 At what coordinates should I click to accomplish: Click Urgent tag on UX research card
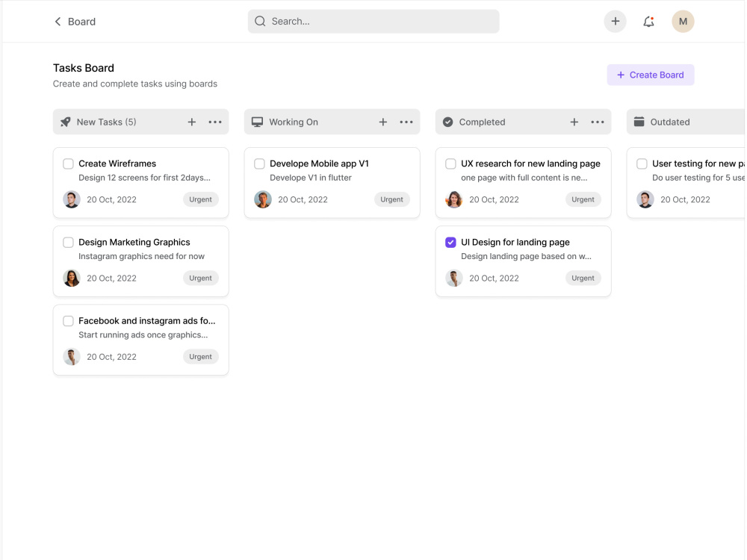[x=583, y=199]
